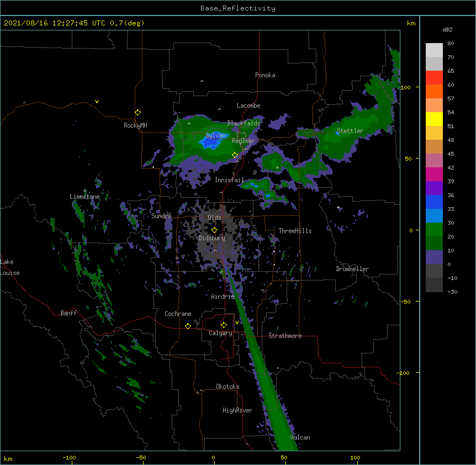Click the Lacombe label
The height and width of the screenshot is (465, 476).
coord(248,105)
